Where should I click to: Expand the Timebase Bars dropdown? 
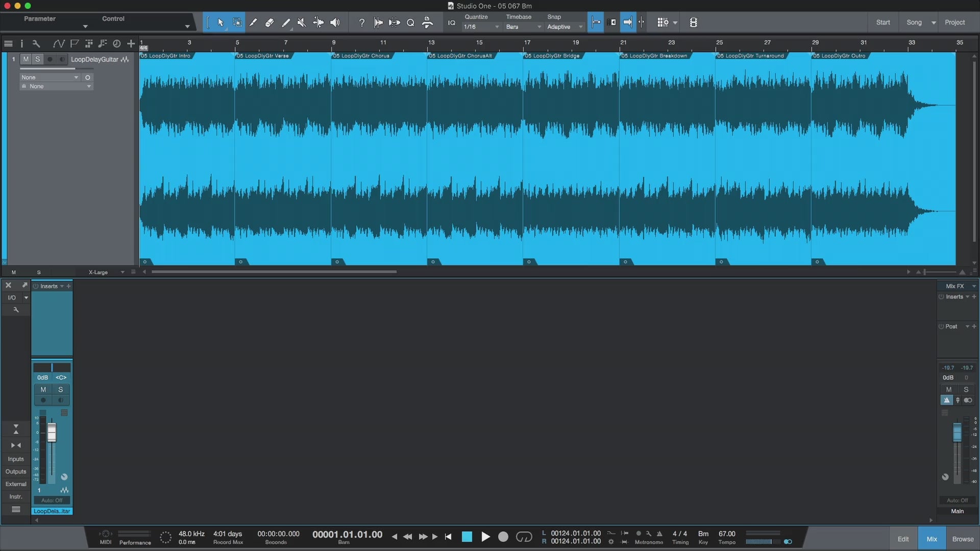pos(523,27)
